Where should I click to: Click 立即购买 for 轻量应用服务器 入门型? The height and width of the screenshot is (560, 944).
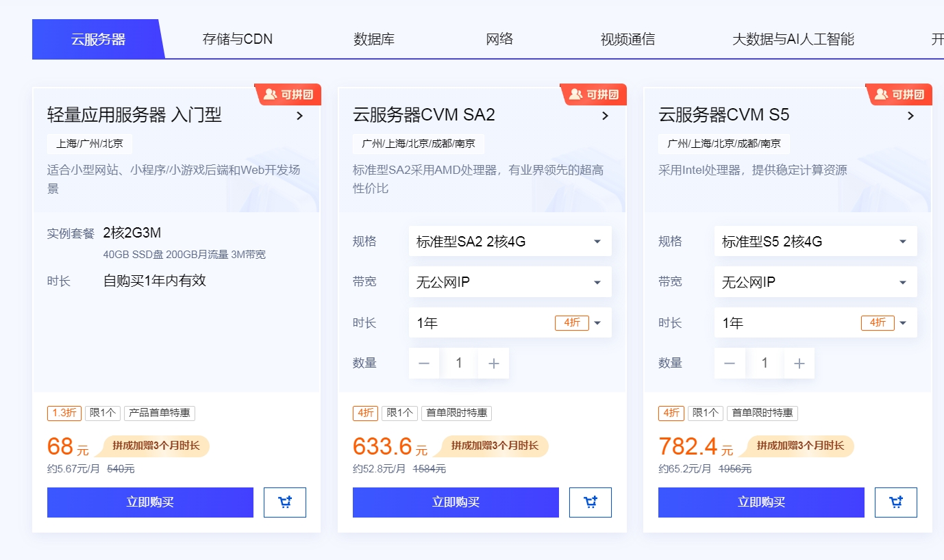(x=150, y=502)
